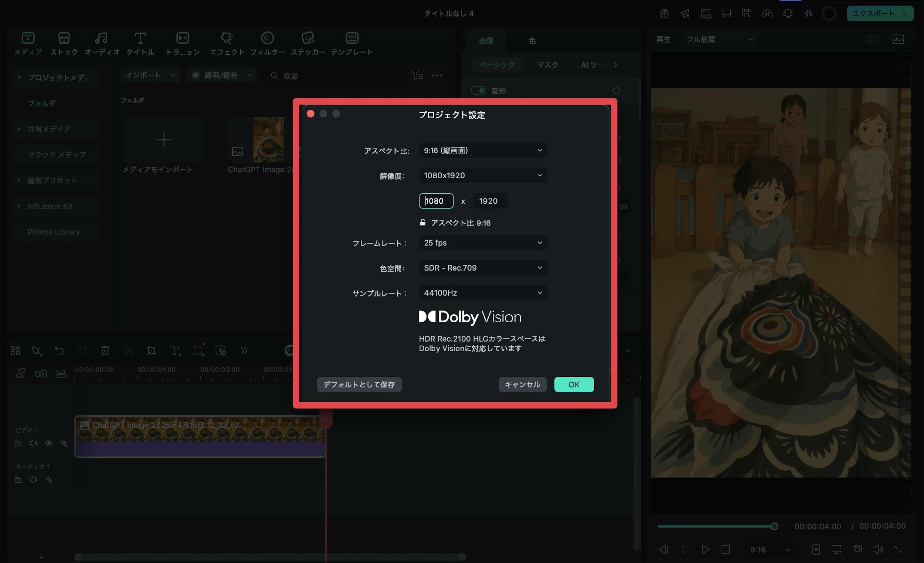This screenshot has height=563, width=924.
Task: Click the cloud upload icon in the top bar
Action: (767, 14)
